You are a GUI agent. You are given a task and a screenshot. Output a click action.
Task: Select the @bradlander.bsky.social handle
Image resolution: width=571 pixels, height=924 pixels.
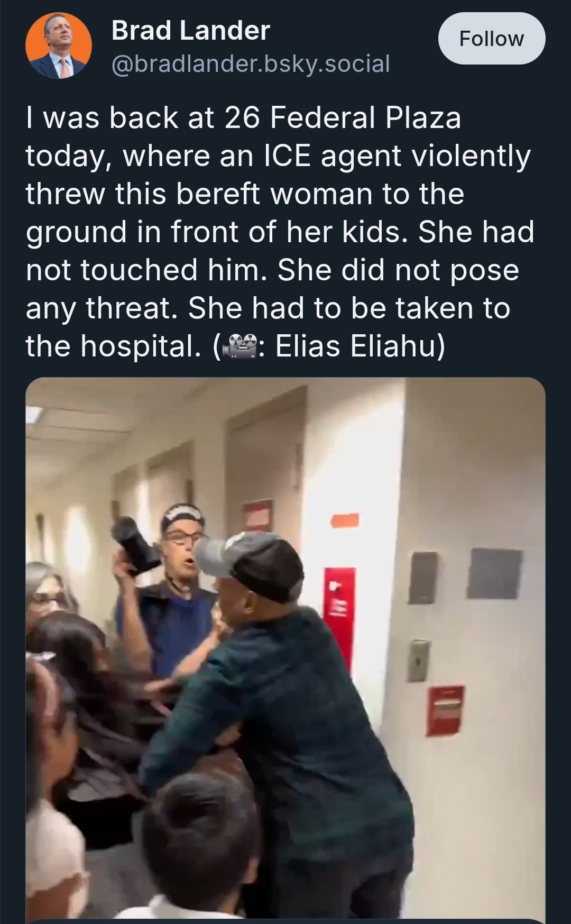[x=251, y=63]
